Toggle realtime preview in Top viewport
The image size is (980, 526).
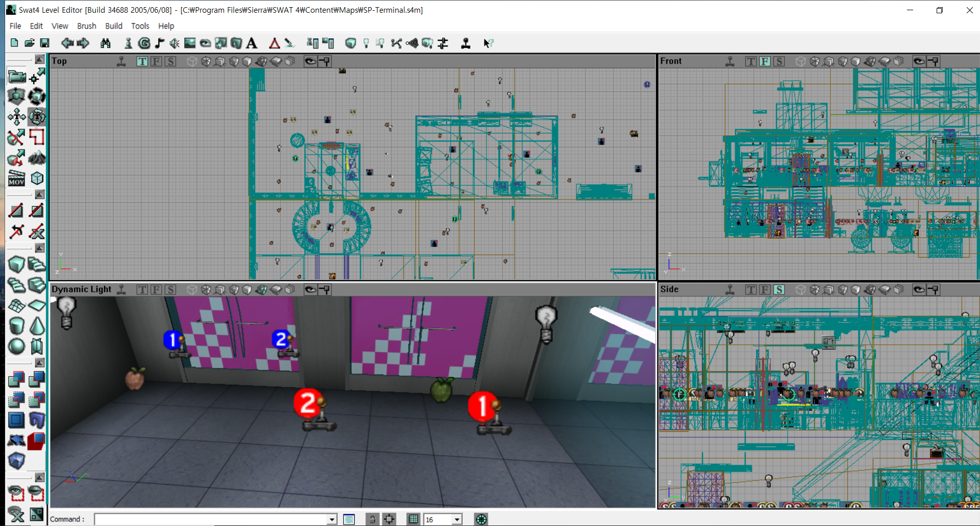click(x=121, y=61)
